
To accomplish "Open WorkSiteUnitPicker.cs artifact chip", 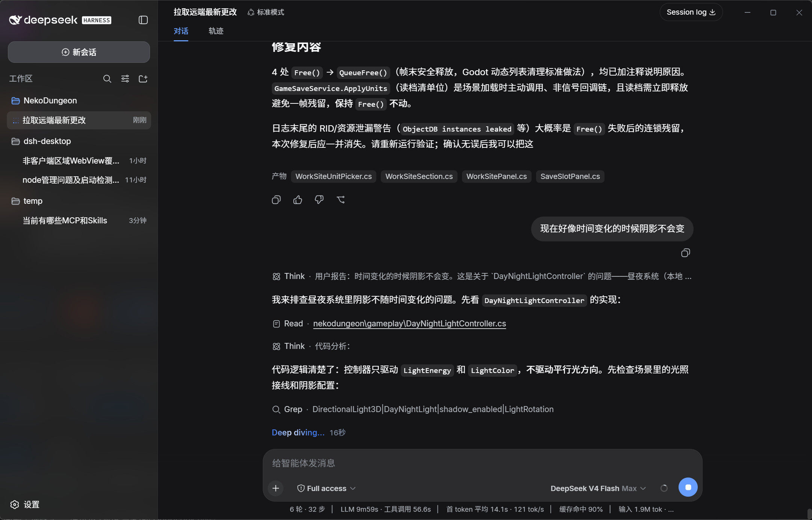I will click(x=333, y=176).
